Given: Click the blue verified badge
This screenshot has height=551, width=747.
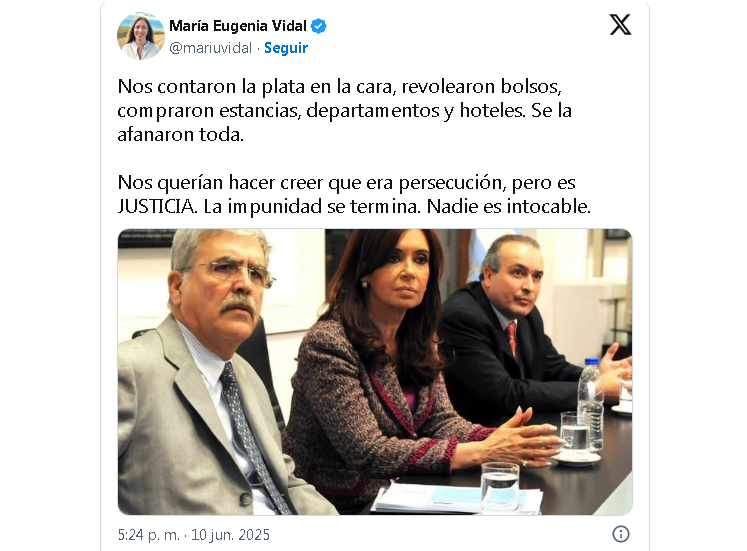Looking at the screenshot, I should (x=318, y=26).
